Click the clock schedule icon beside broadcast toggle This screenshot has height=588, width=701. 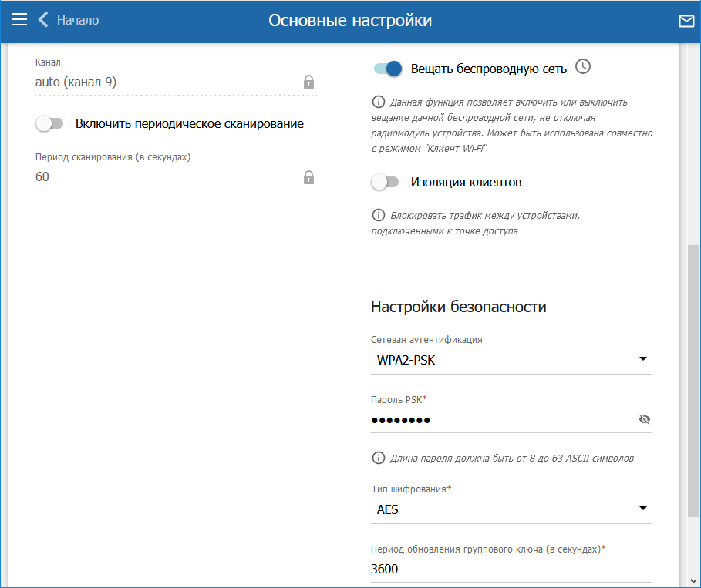point(583,67)
